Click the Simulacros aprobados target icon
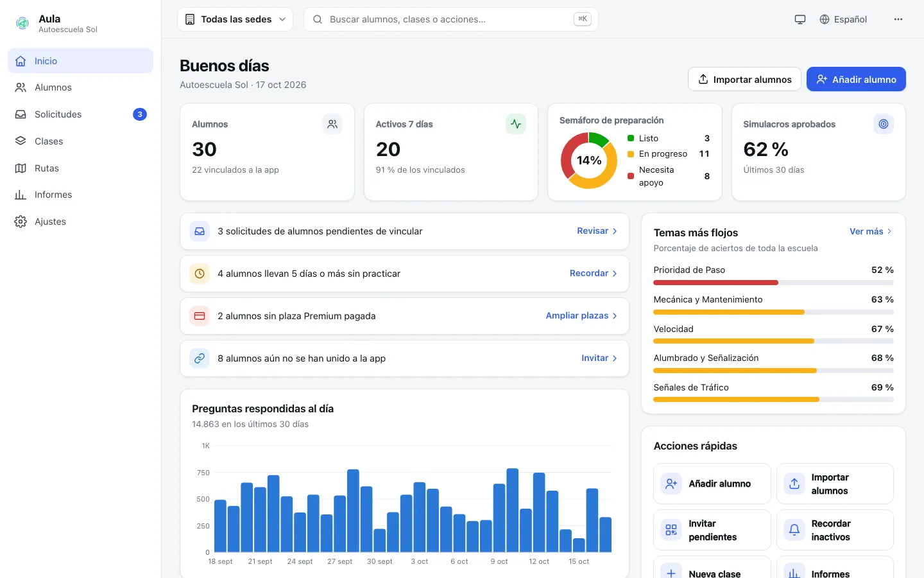The image size is (924, 578). 884,124
